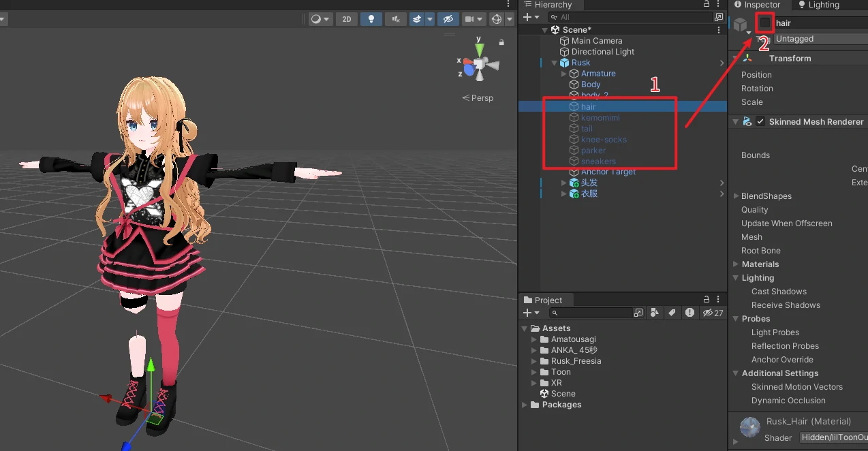
Task: Click the Project search by type icon
Action: point(655,313)
